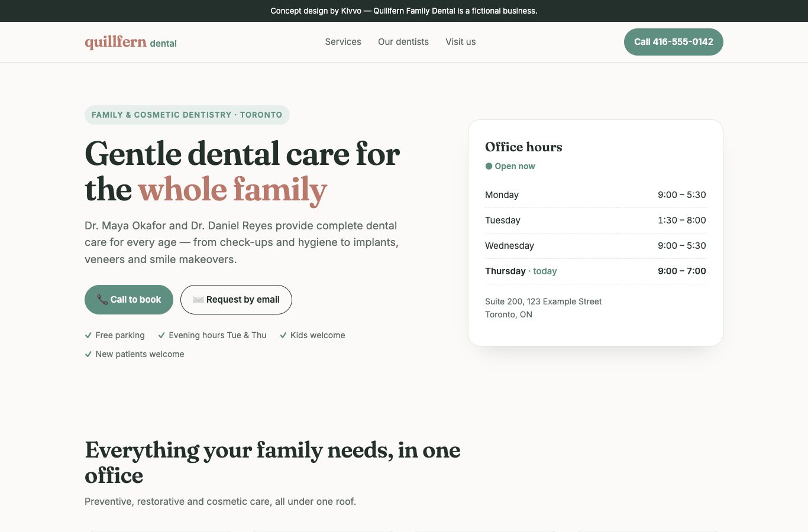The height and width of the screenshot is (532, 808).
Task: Click the Toronto, ON address line
Action: (x=509, y=314)
